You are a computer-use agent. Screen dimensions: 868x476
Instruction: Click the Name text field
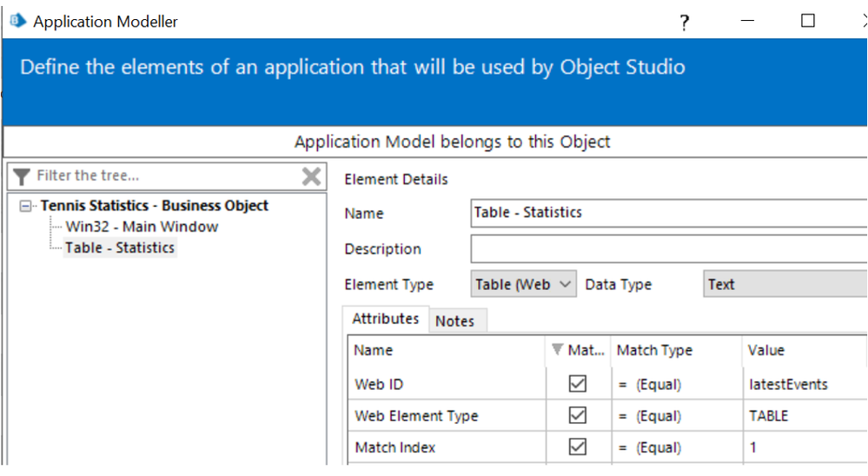pos(669,213)
